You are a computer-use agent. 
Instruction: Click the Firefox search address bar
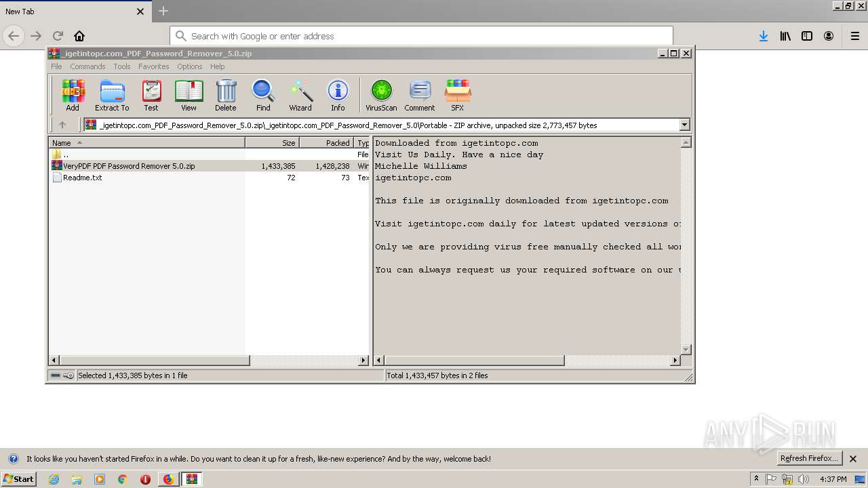(x=421, y=36)
